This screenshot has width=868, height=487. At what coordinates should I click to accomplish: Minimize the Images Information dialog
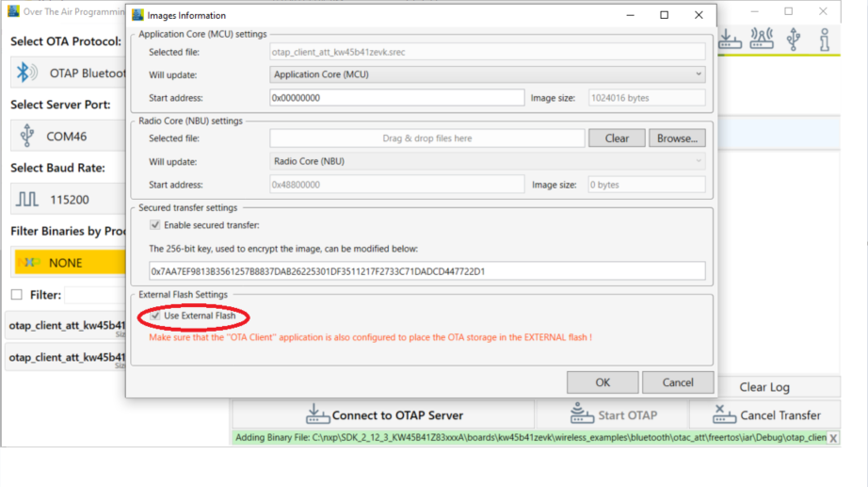pyautogui.click(x=630, y=15)
